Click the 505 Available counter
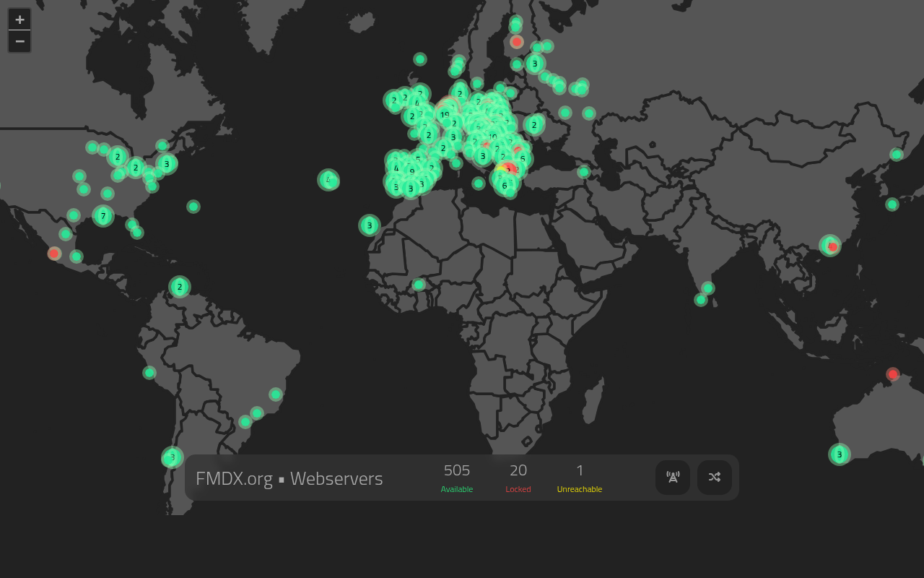This screenshot has height=578, width=924. (x=457, y=478)
